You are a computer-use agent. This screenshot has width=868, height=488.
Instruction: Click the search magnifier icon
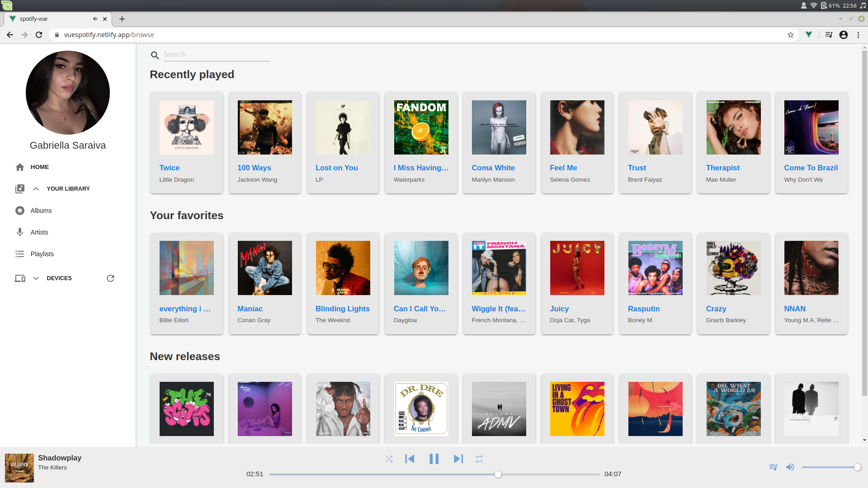[155, 55]
